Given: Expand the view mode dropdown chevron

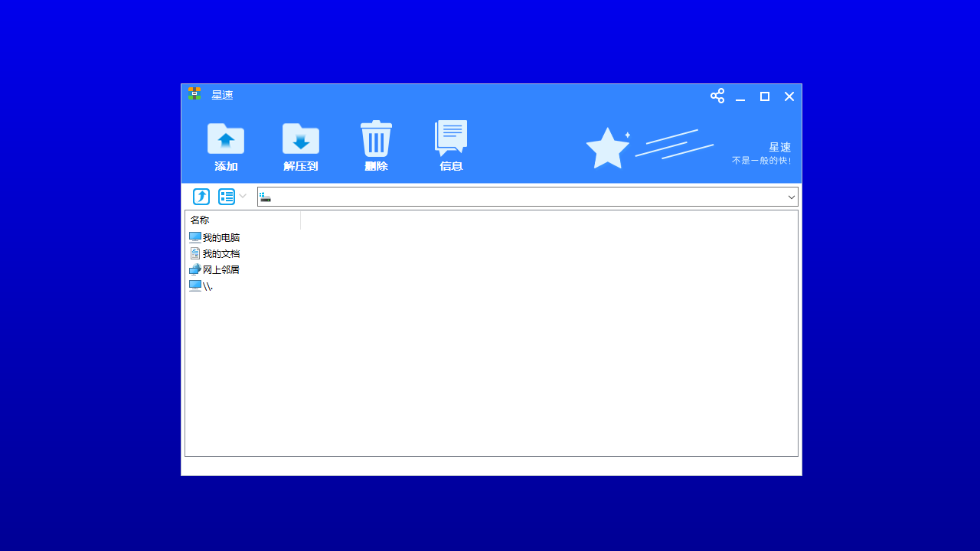Looking at the screenshot, I should click(x=243, y=197).
